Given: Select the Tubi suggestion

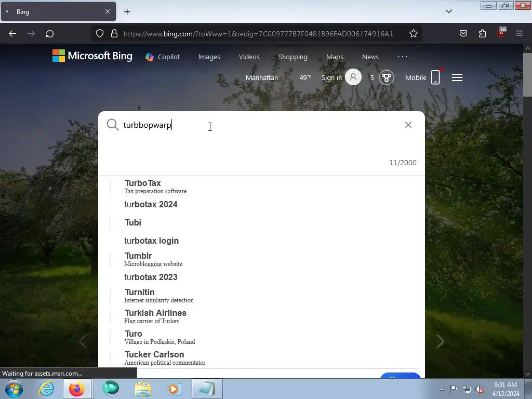Looking at the screenshot, I should [261, 222].
